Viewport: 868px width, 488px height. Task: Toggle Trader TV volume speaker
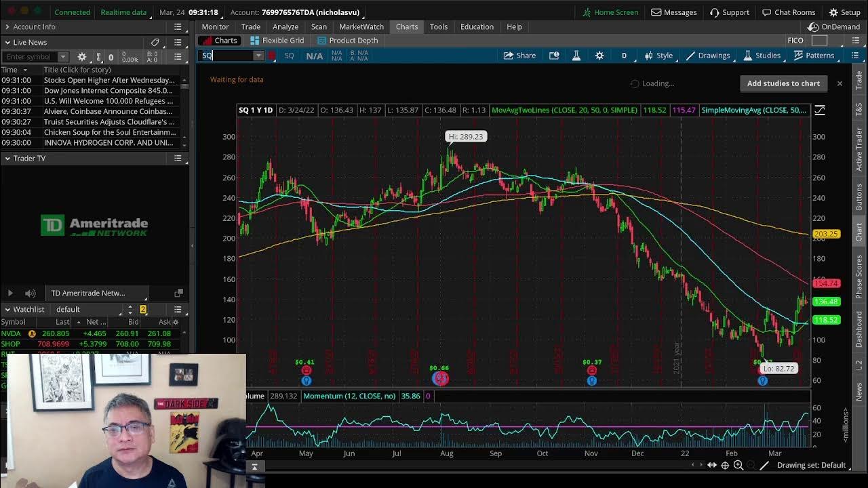coord(30,293)
